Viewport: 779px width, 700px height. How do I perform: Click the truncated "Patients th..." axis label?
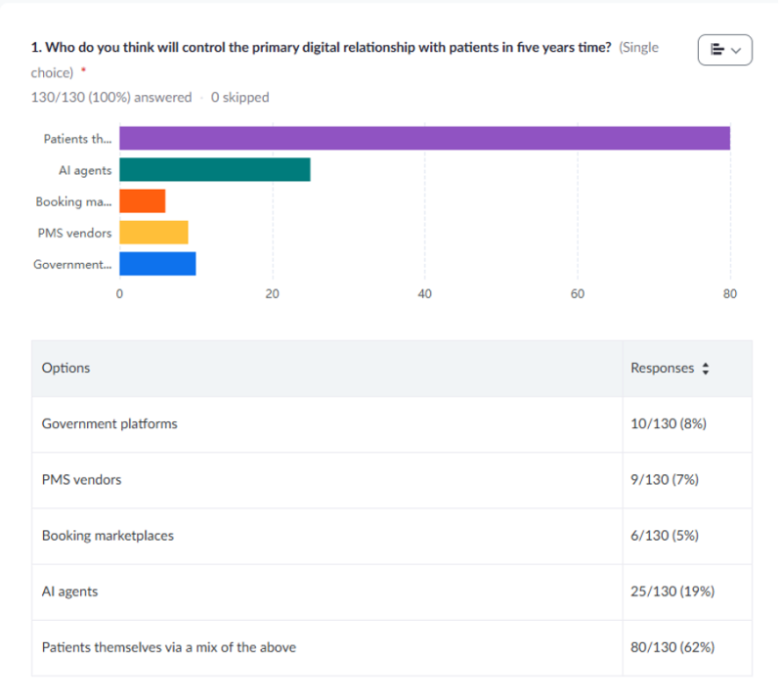point(77,139)
